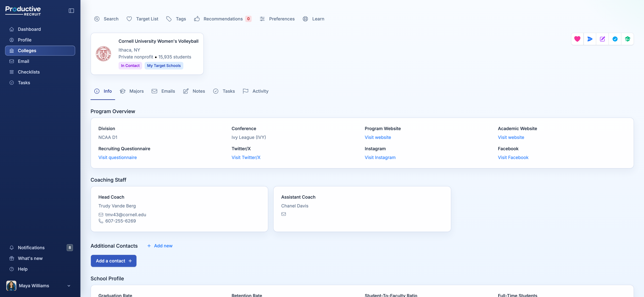Open Academic Website Visit website link
The height and width of the screenshot is (297, 644).
tap(511, 137)
